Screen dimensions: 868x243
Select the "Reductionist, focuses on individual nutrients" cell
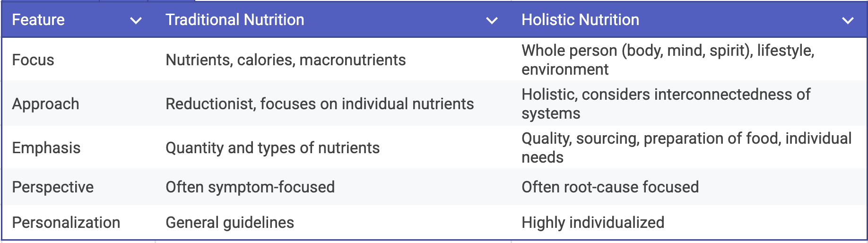320,104
